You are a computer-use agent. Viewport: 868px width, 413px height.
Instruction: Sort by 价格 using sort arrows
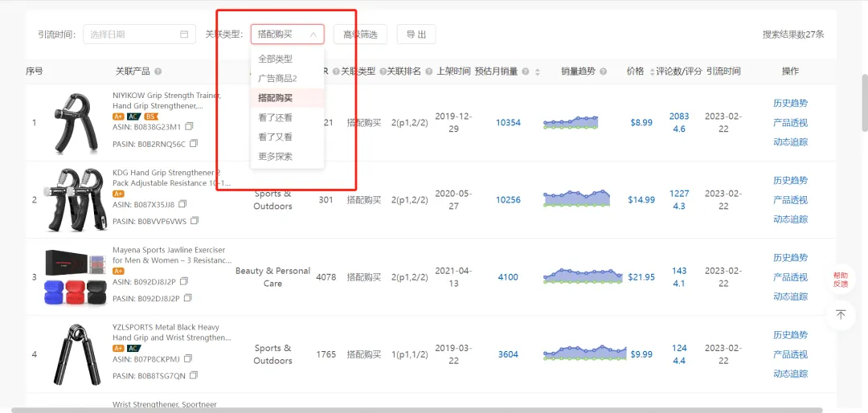tap(652, 72)
